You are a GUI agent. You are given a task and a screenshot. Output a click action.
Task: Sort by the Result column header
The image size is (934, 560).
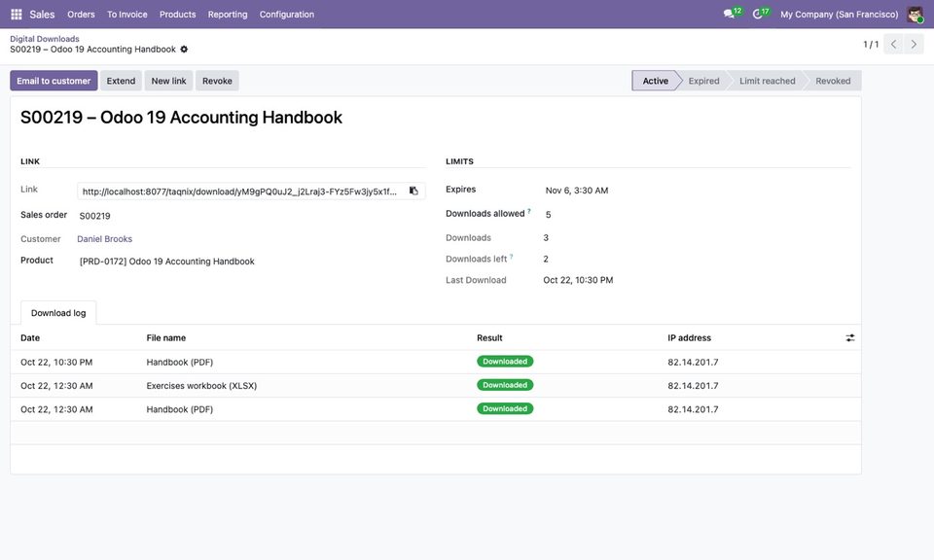489,338
